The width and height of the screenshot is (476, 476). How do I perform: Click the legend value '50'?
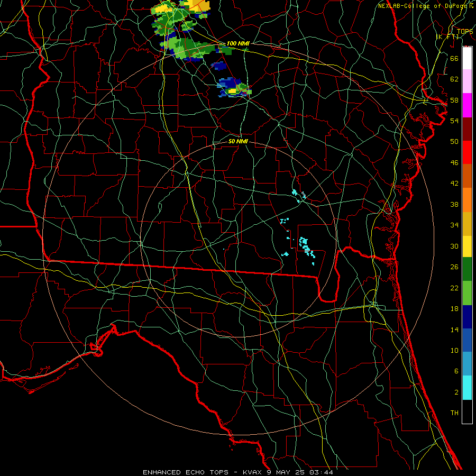(x=454, y=142)
